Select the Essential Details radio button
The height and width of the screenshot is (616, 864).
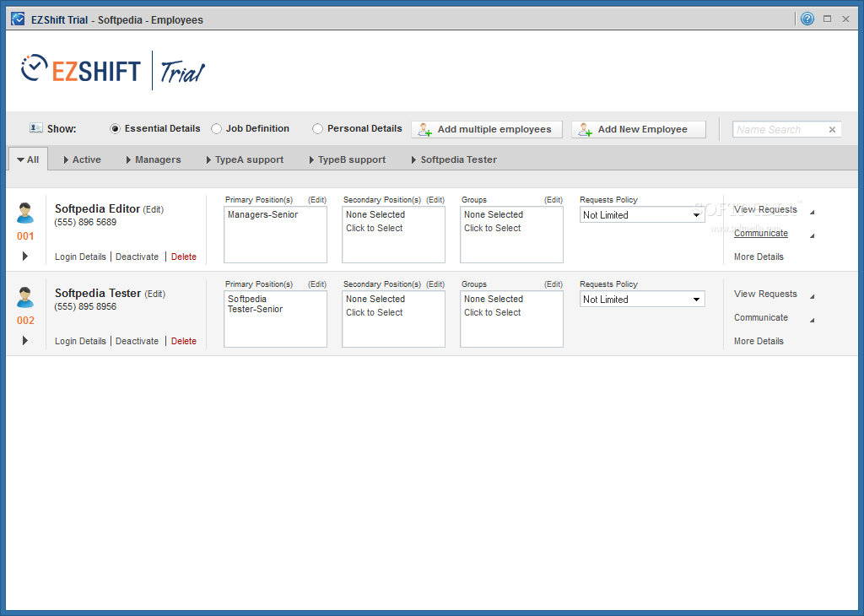click(x=115, y=129)
